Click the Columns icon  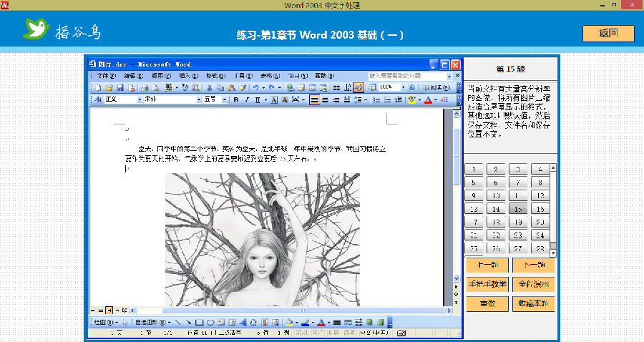click(336, 88)
